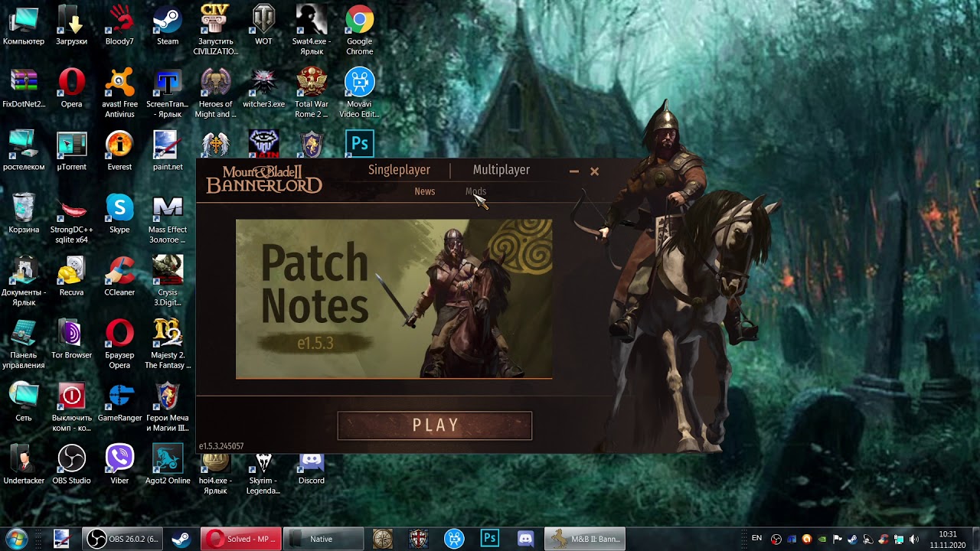Click the Windows Start button

[x=17, y=539]
